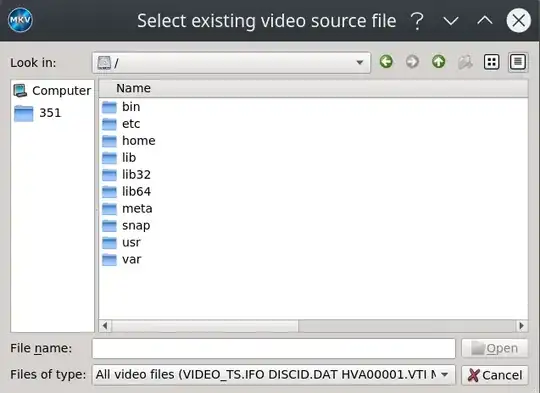
Task: Click the horizontal scrollbar thumb
Action: pos(205,325)
